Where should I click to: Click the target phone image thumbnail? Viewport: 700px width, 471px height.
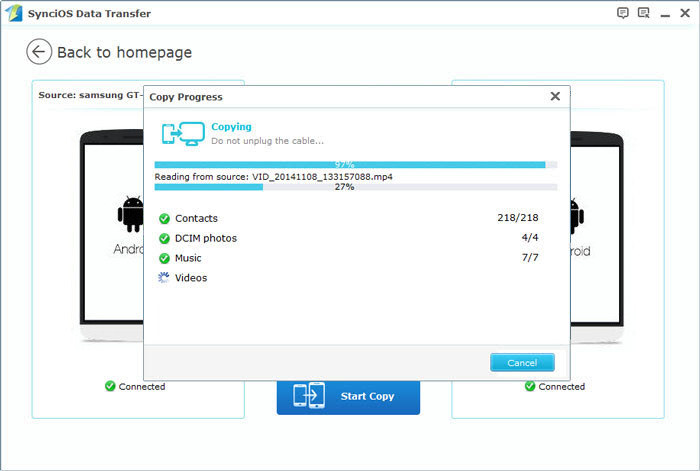597,237
